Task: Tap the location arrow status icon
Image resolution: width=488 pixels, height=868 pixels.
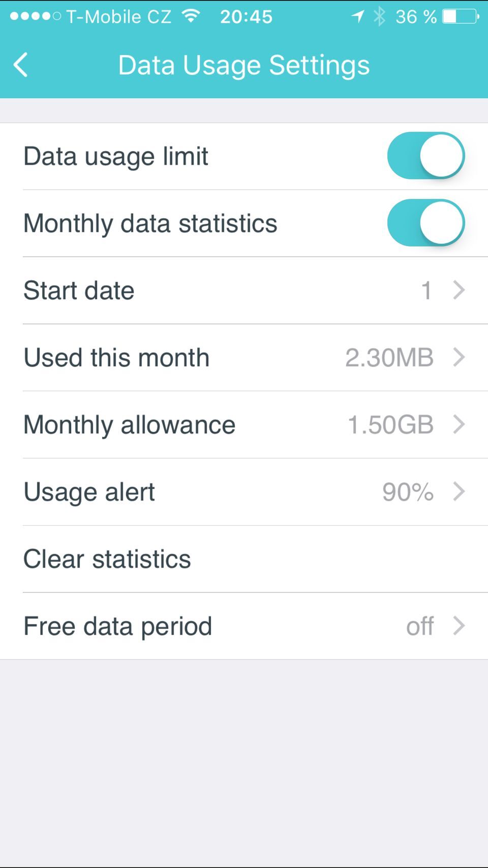Action: (x=358, y=16)
